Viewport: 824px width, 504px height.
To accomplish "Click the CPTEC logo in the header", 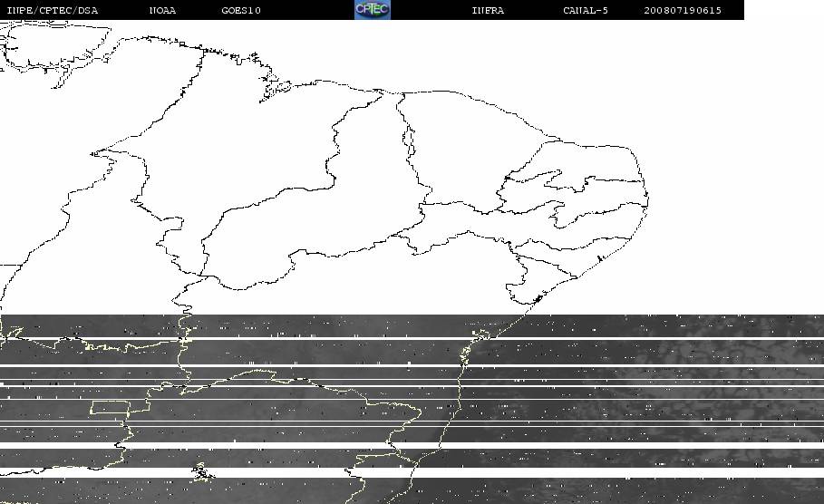I will click(373, 9).
